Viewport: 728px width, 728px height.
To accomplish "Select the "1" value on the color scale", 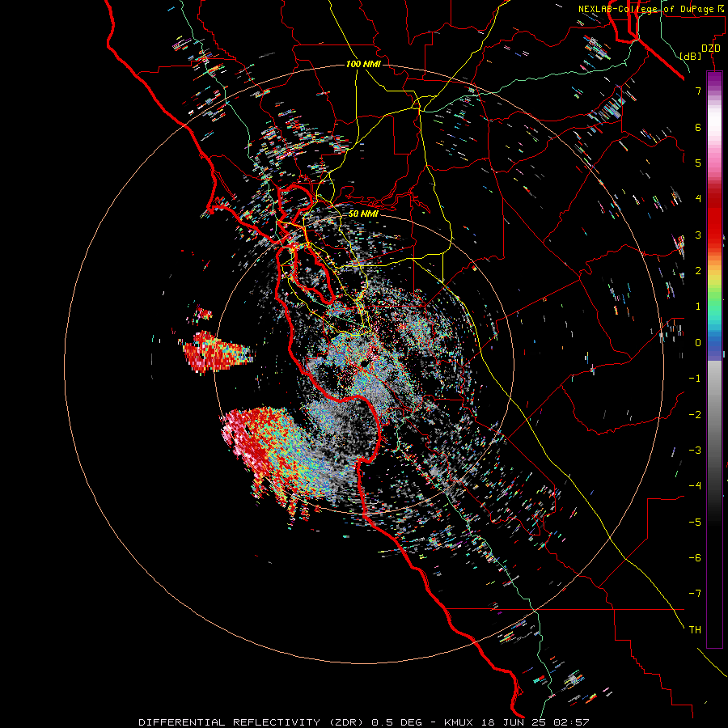I will 698,307.
